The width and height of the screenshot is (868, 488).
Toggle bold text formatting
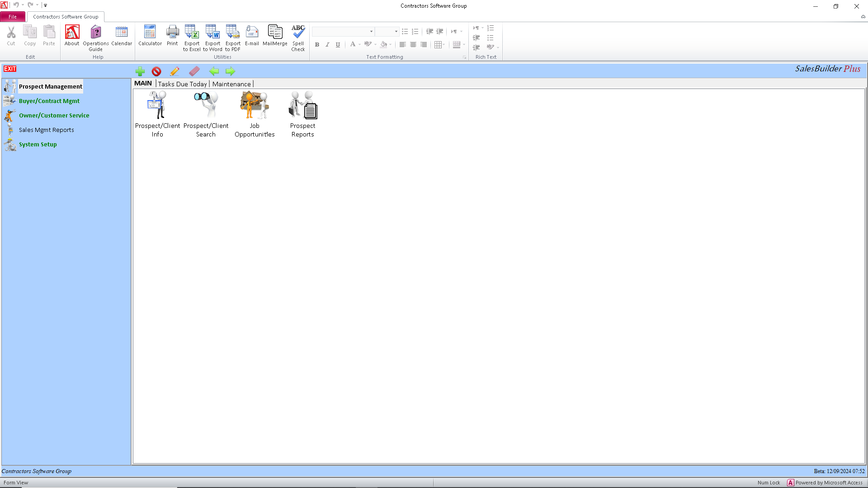click(x=317, y=44)
